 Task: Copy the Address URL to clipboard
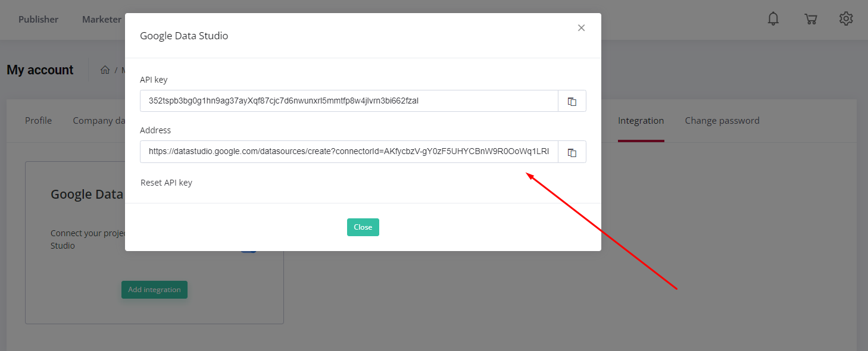click(572, 152)
